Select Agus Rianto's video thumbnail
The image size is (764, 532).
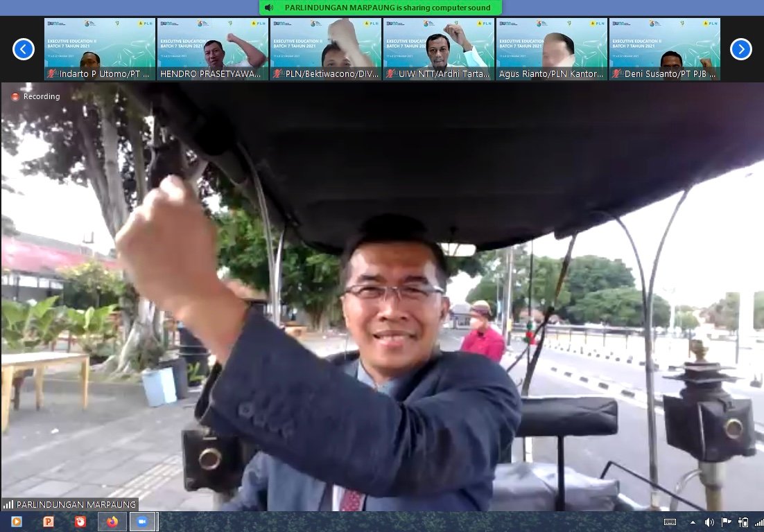click(x=552, y=48)
